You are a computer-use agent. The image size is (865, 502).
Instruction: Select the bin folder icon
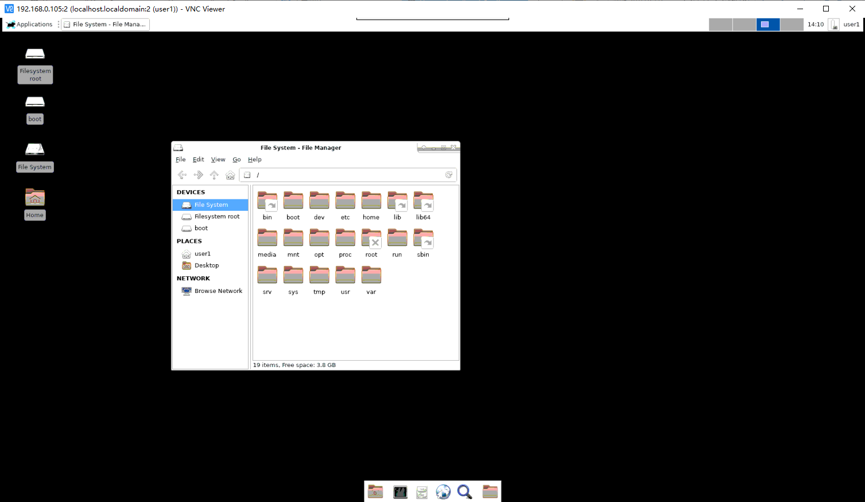click(267, 201)
